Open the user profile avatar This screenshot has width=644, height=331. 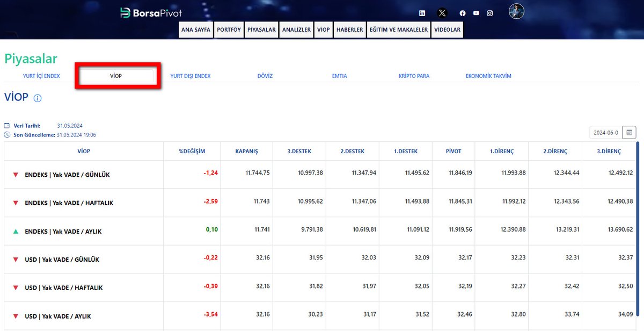516,12
